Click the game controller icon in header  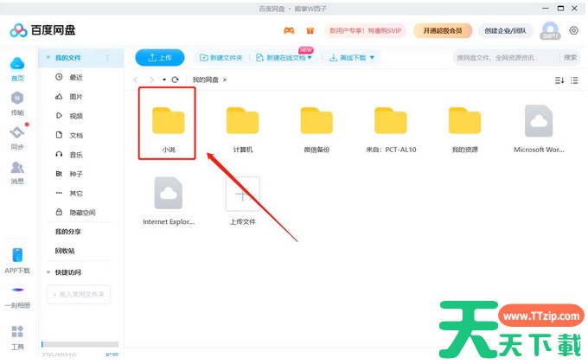click(289, 31)
